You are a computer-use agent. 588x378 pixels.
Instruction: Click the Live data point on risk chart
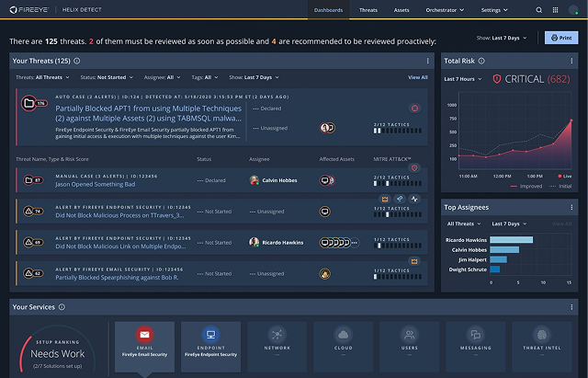click(x=571, y=120)
